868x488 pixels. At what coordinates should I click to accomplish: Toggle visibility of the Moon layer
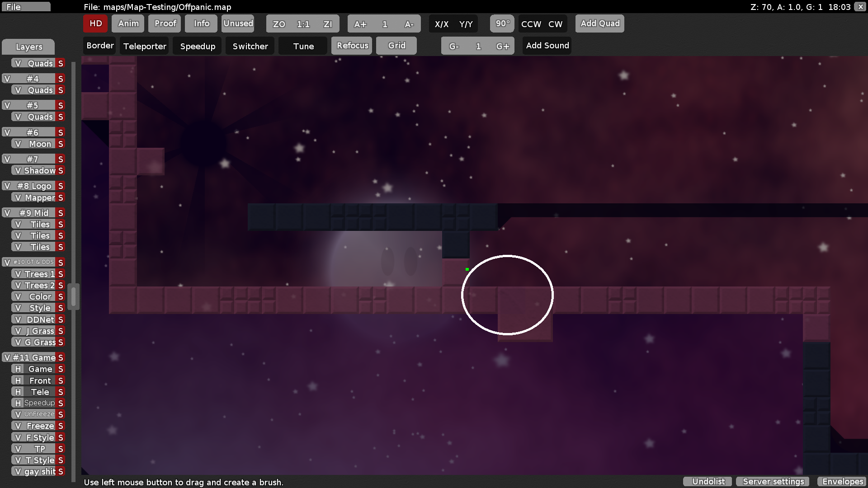pos(18,144)
